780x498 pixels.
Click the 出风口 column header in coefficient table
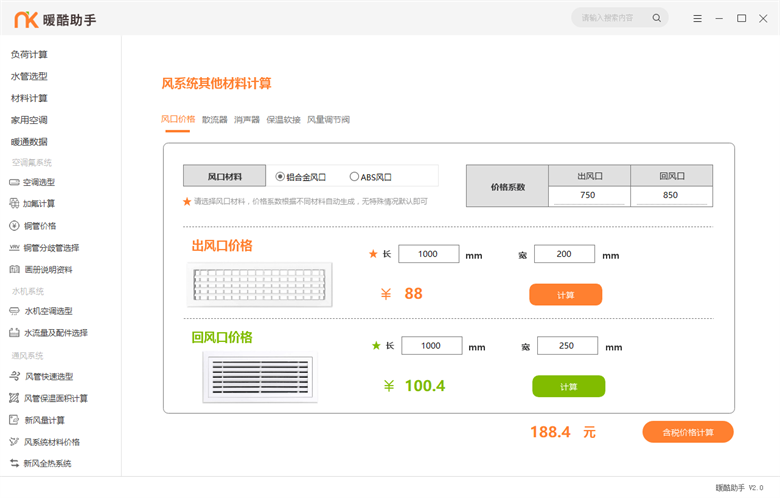[589, 176]
